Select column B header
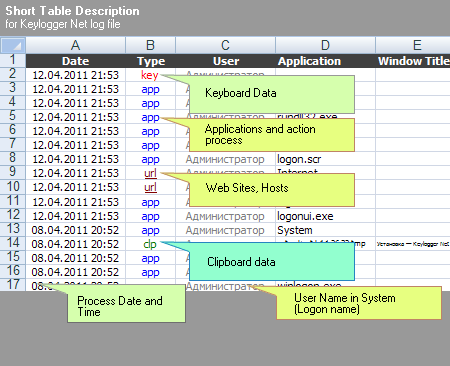The height and width of the screenshot is (366, 450). (x=150, y=45)
